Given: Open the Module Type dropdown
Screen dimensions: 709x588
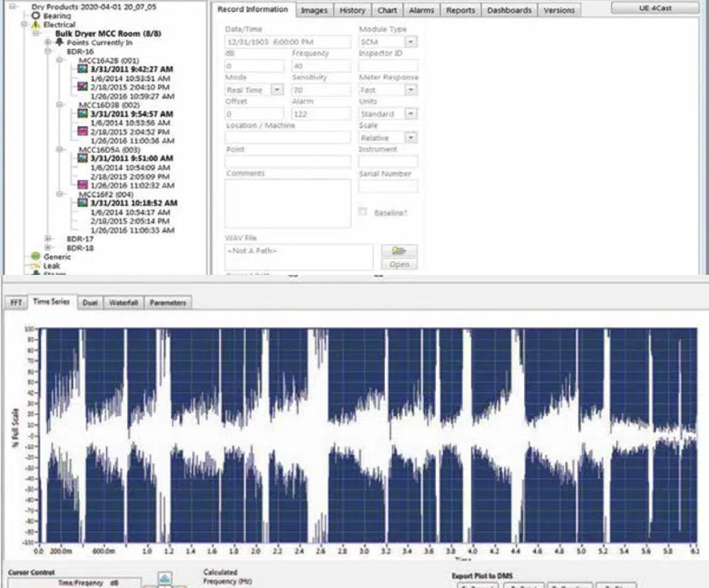Looking at the screenshot, I should pyautogui.click(x=411, y=43).
